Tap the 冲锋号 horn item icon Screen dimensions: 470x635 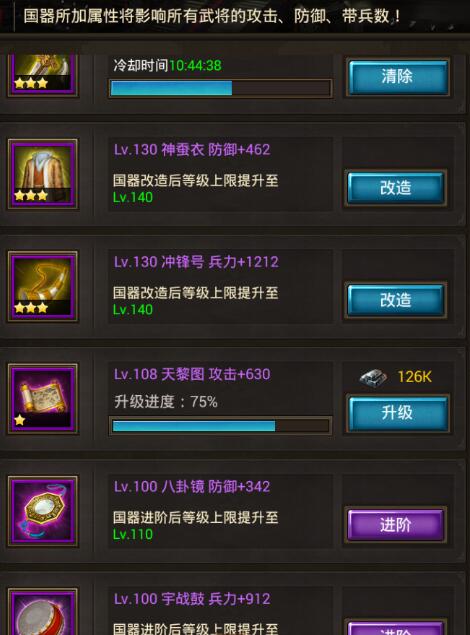43,286
